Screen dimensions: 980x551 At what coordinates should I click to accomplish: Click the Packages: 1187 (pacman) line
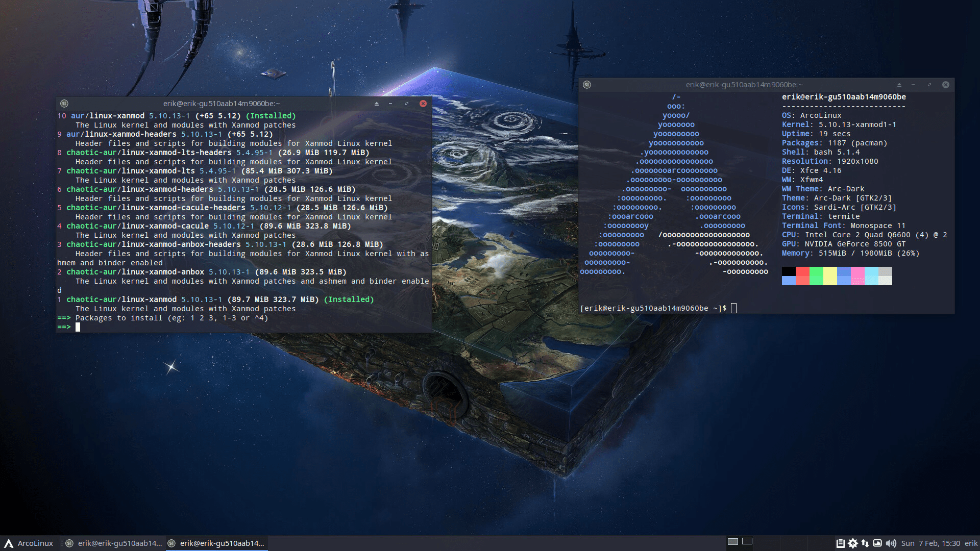pos(835,143)
